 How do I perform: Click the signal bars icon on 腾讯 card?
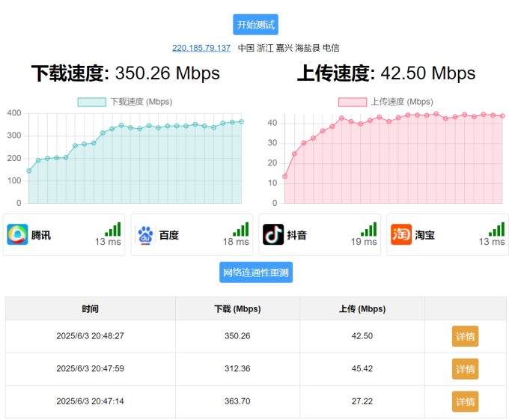click(x=112, y=229)
